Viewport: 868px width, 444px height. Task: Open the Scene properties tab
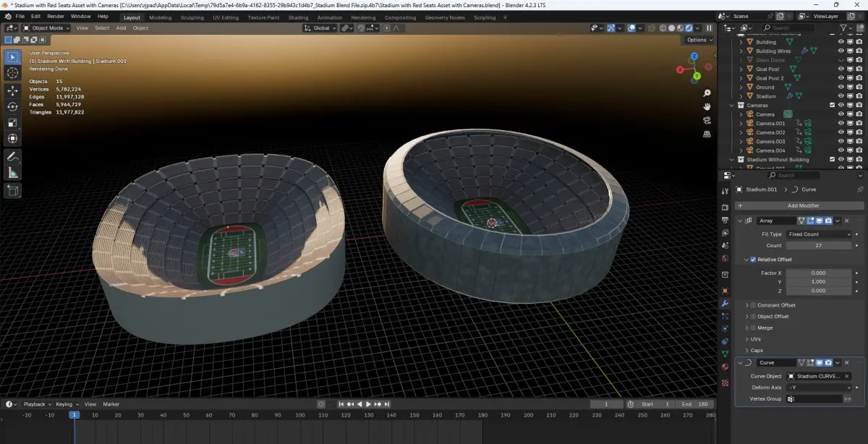[x=725, y=245]
